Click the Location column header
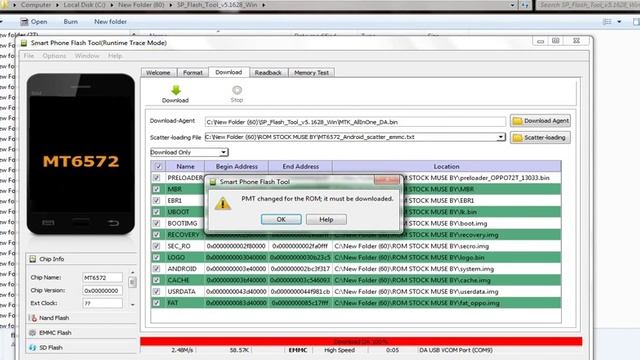The image size is (640, 360). click(x=447, y=167)
